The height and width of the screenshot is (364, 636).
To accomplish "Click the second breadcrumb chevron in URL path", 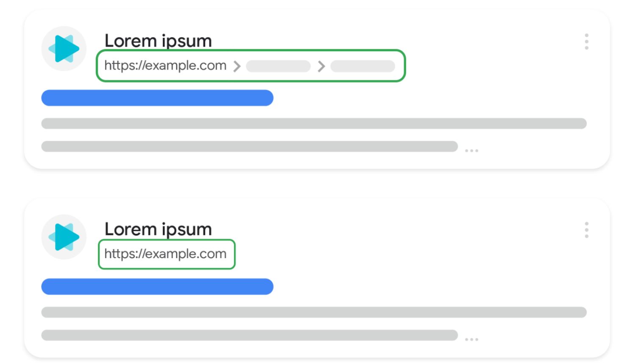I will (x=321, y=66).
